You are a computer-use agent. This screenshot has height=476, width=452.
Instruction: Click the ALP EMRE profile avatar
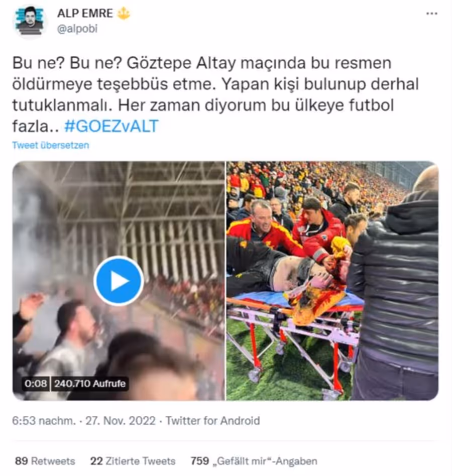(x=30, y=22)
